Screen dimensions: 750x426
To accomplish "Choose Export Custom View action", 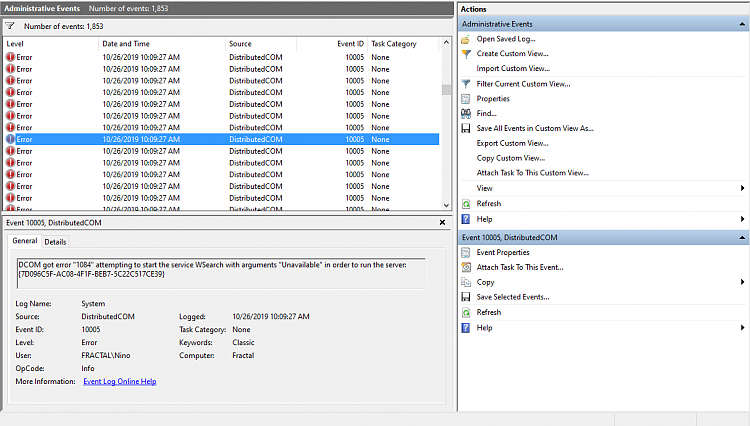I will pos(512,143).
